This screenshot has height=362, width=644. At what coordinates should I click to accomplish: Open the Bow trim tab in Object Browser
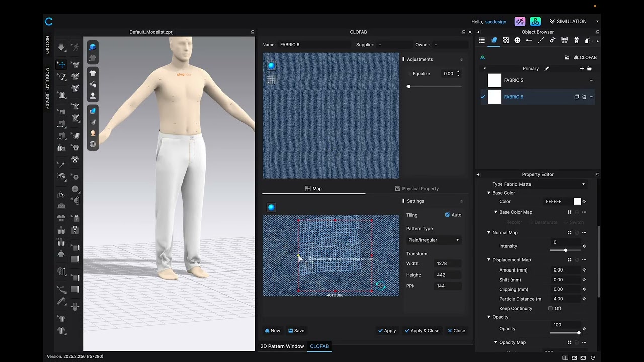pyautogui.click(x=564, y=40)
